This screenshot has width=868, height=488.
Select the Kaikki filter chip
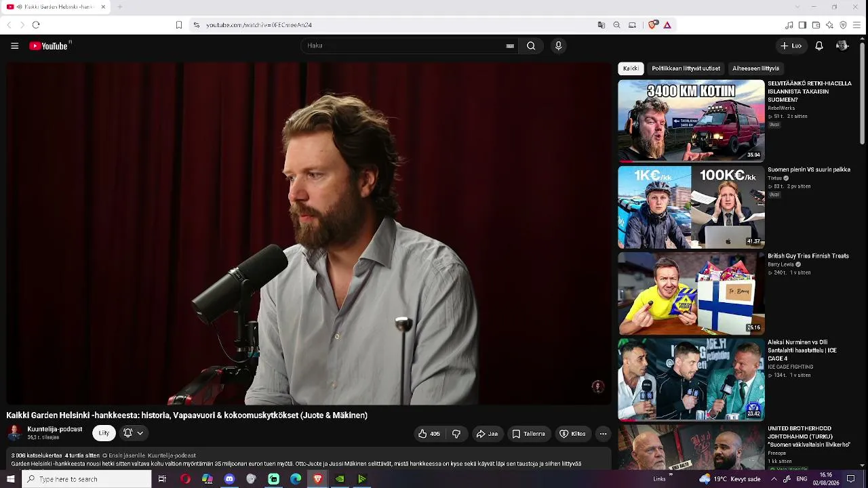click(631, 68)
